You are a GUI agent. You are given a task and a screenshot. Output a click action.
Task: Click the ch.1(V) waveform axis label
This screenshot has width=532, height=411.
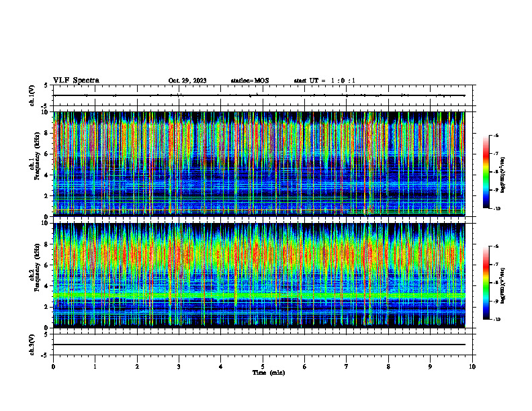(x=32, y=95)
